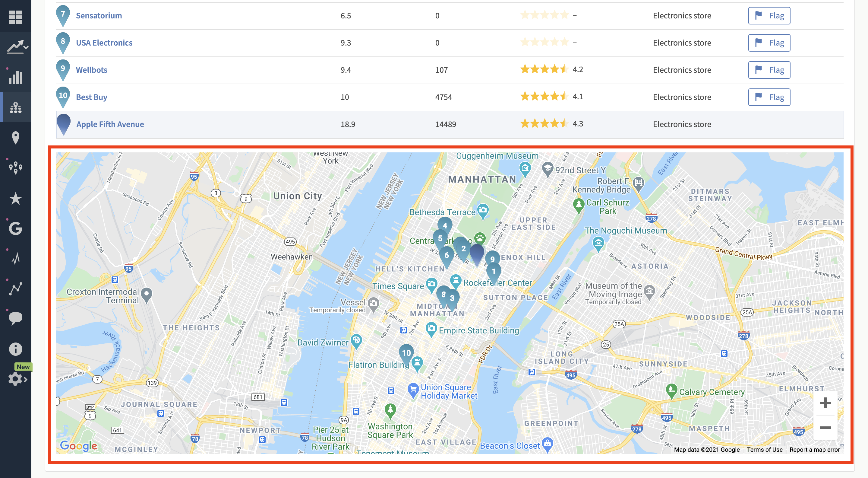Open the USA Electronics business link
Viewport: 868px width, 478px height.
(104, 43)
